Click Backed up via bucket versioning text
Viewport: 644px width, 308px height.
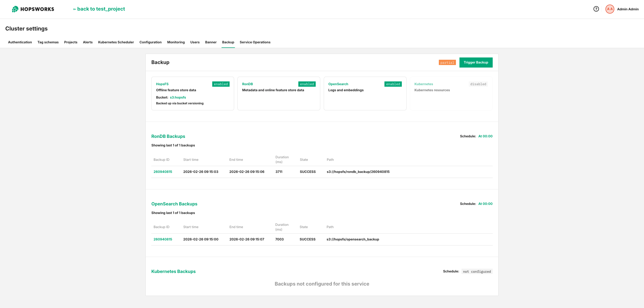(180, 103)
